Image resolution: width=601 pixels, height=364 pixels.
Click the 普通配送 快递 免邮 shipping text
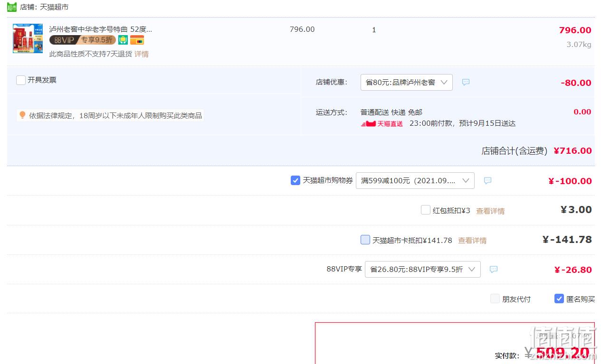click(x=391, y=112)
